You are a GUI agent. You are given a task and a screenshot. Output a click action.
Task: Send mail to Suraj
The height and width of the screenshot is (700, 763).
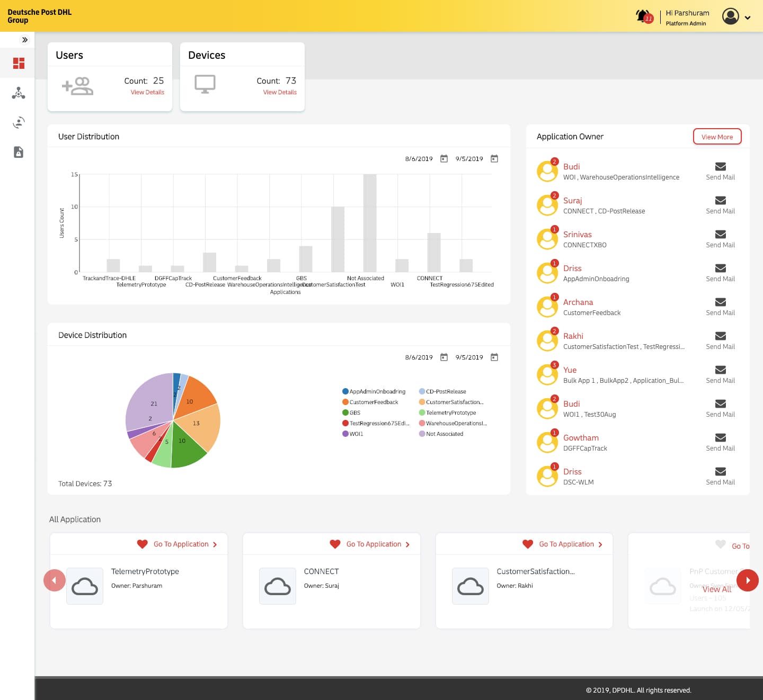tap(720, 205)
